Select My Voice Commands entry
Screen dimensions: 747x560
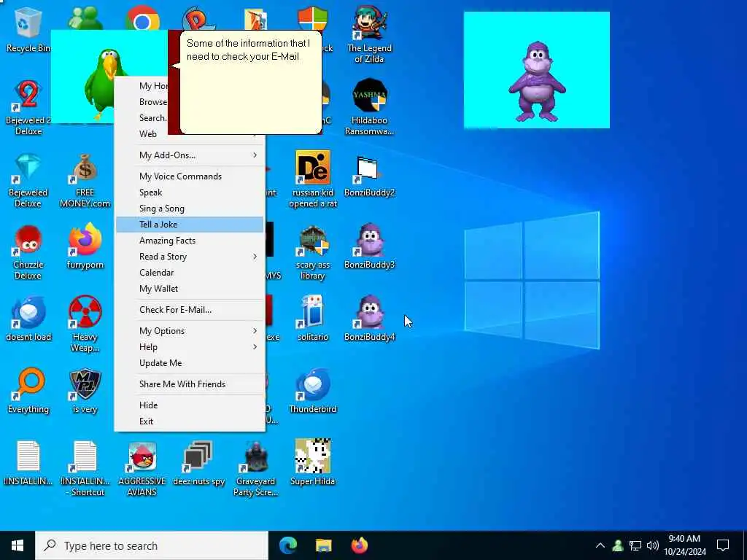click(x=190, y=176)
